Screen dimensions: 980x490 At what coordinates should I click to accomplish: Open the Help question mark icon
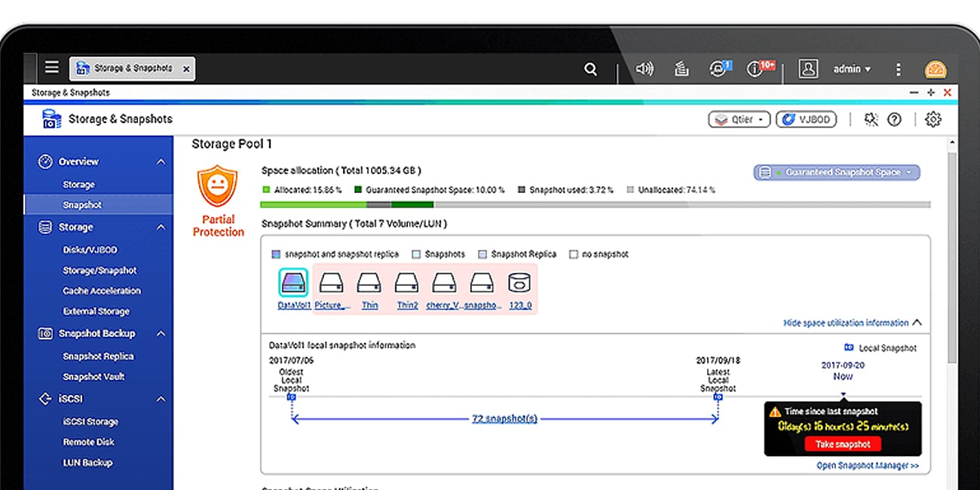pyautogui.click(x=894, y=119)
